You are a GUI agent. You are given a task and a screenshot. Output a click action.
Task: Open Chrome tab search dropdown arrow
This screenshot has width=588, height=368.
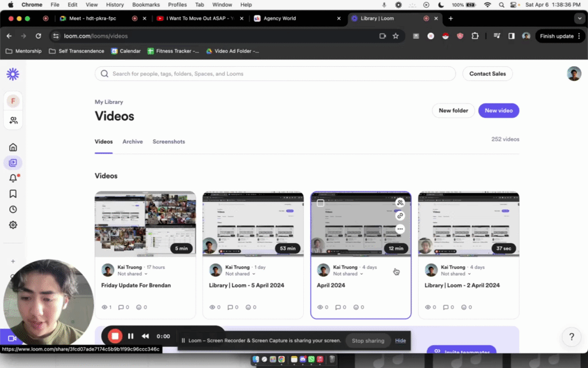pos(579,18)
